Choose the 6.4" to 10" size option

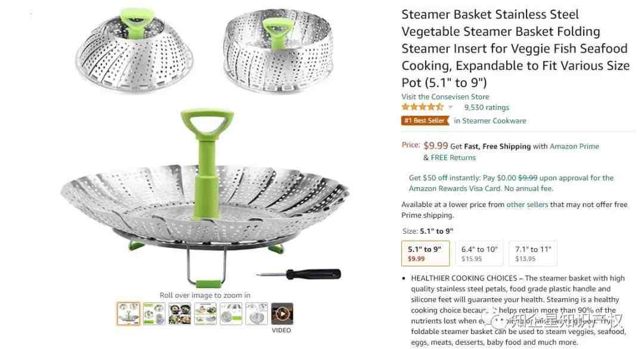[x=479, y=253]
